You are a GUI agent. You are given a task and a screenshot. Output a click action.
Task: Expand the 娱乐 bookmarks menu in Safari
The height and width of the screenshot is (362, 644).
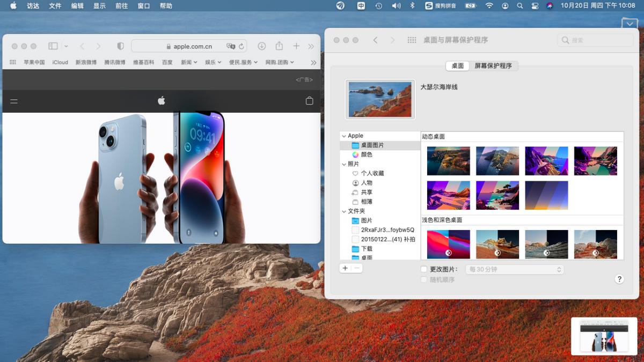click(213, 62)
